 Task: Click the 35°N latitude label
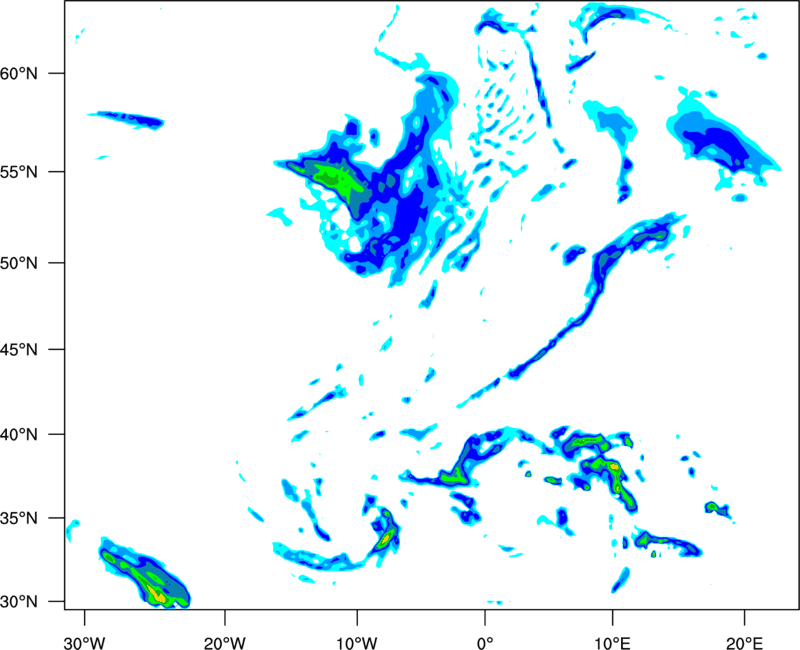pyautogui.click(x=19, y=518)
